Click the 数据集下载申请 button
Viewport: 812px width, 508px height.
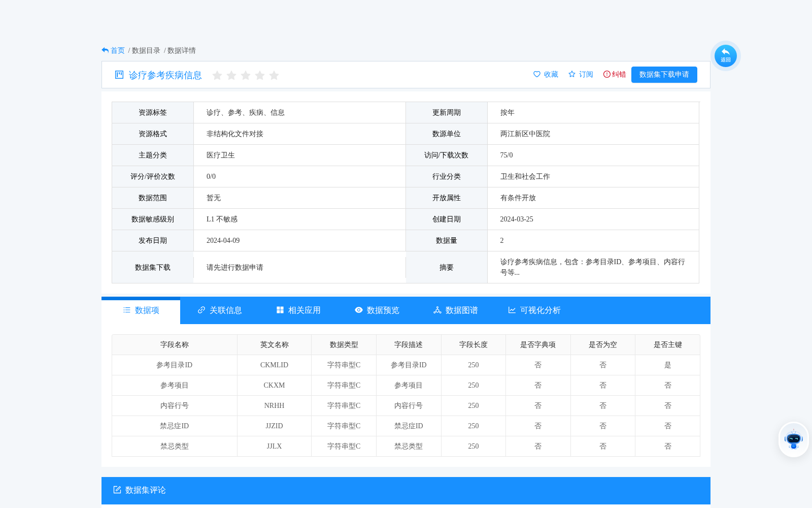tap(664, 75)
